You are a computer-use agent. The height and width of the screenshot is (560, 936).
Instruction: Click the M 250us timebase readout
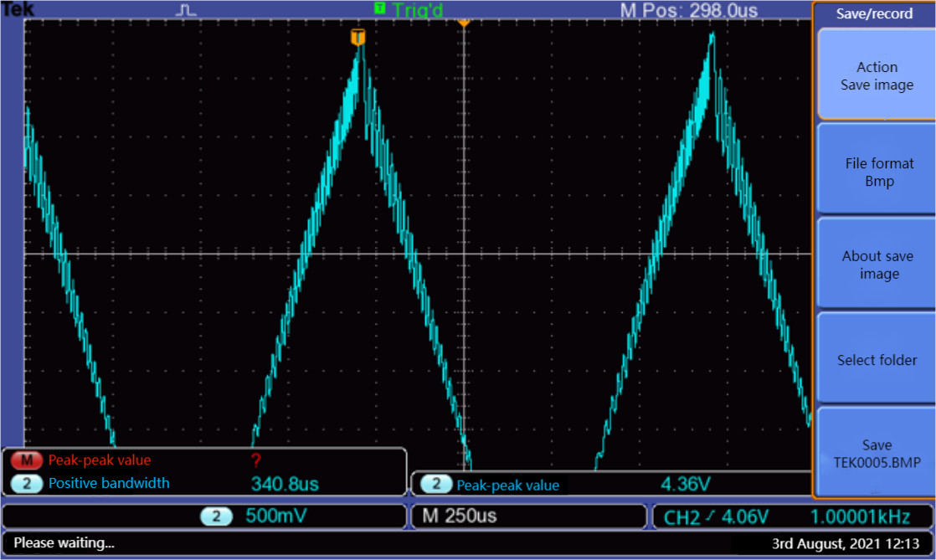click(x=459, y=516)
